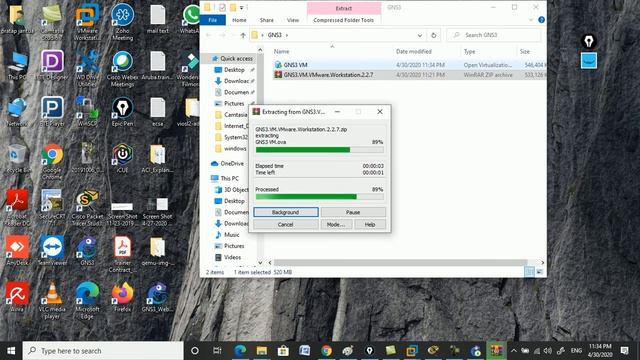Open the Mode... options in WinRAR dialog

336,224
